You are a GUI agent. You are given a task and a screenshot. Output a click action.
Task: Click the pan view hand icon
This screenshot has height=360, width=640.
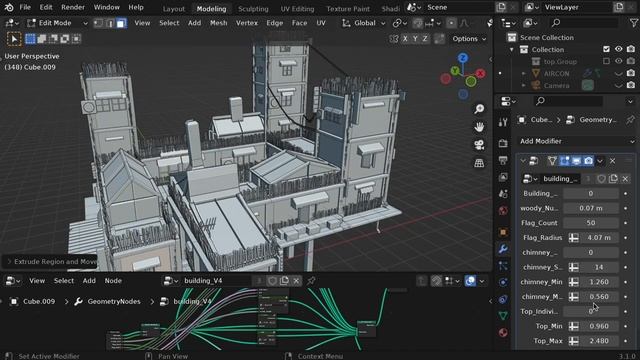coord(479,127)
